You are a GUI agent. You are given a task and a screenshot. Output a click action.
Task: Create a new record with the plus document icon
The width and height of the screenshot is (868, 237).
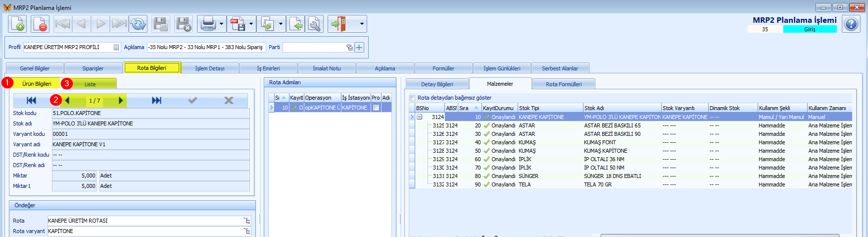[18, 24]
